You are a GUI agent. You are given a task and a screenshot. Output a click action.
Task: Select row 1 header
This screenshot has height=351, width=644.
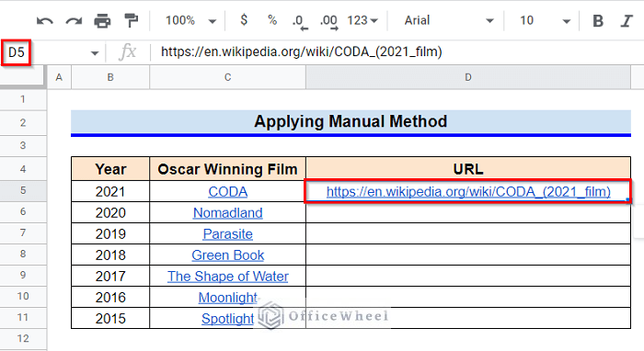click(x=23, y=99)
